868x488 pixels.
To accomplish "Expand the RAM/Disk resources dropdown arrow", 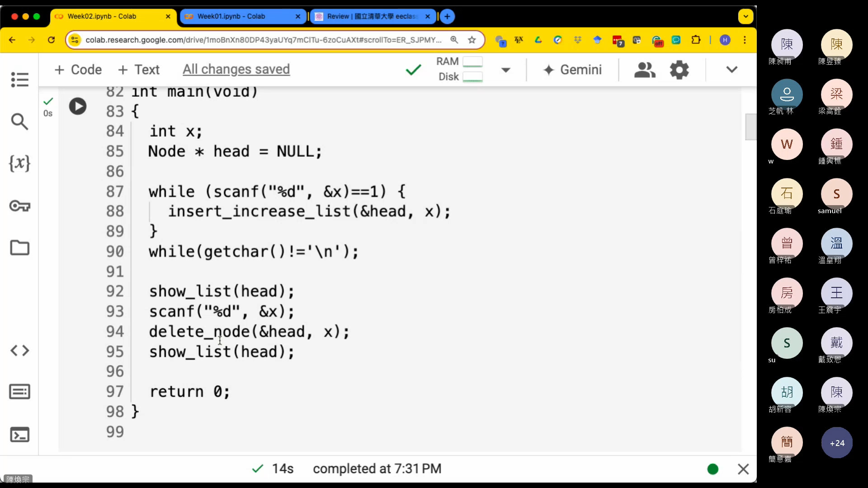I will (x=506, y=70).
